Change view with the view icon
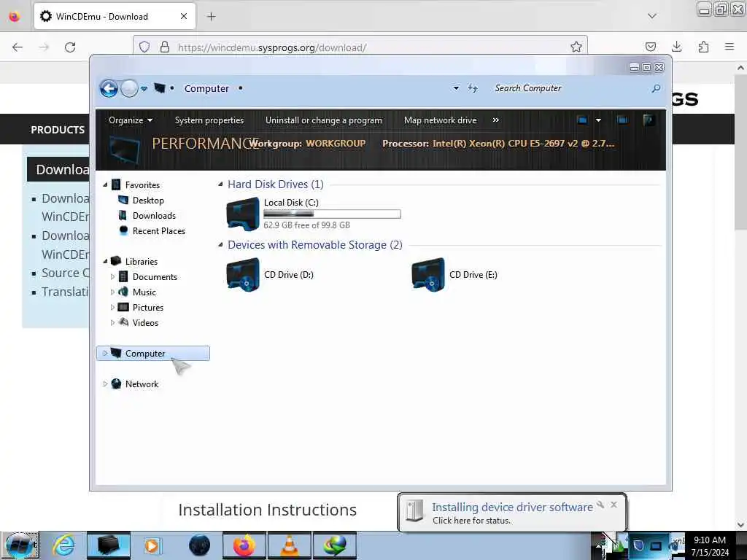747x560 pixels. coord(582,120)
